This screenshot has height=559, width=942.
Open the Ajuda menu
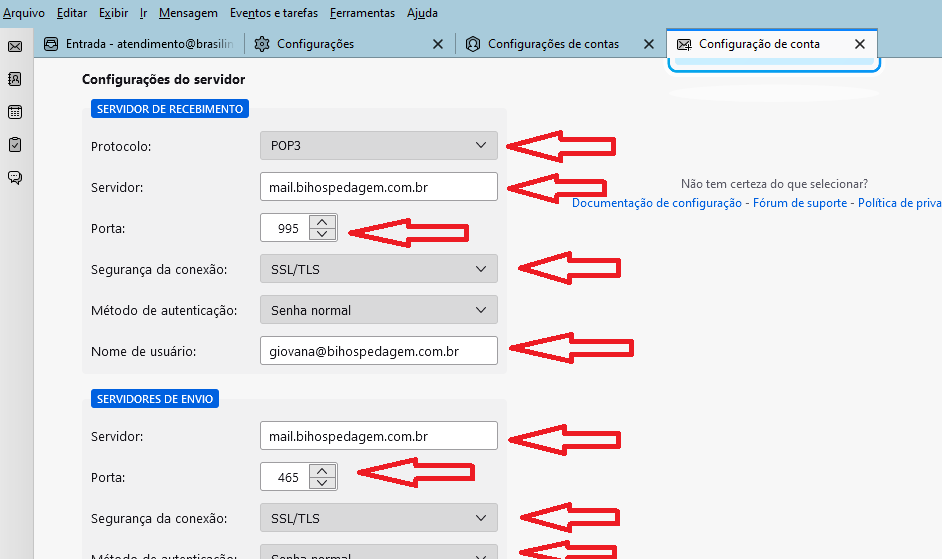(x=422, y=13)
